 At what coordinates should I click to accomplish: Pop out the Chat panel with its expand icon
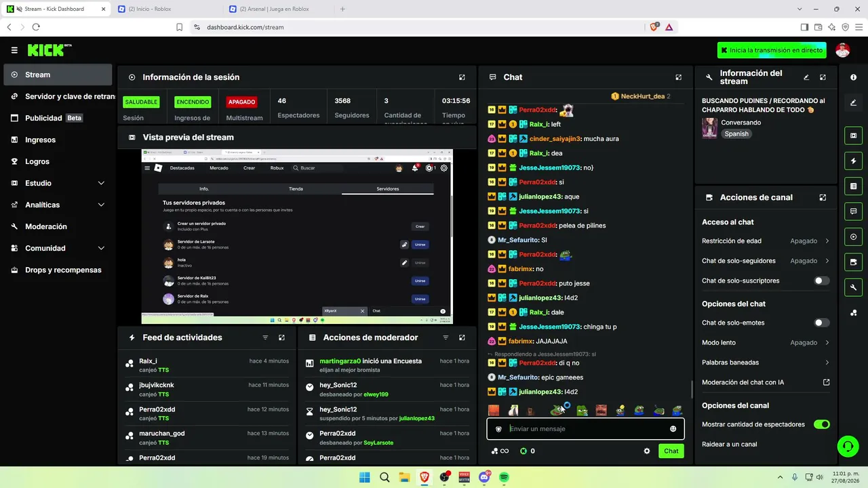tap(678, 77)
